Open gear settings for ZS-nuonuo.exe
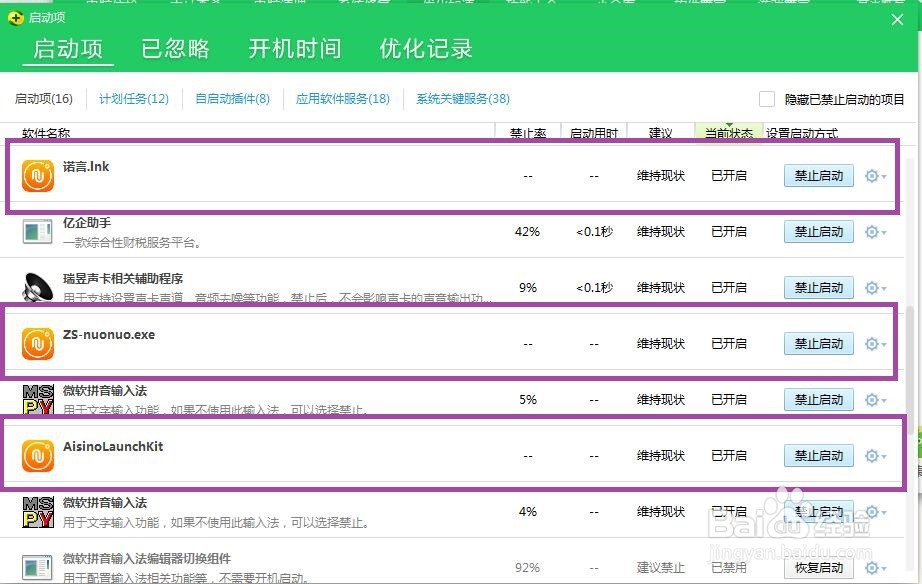The width and height of the screenshot is (922, 584). click(x=875, y=343)
